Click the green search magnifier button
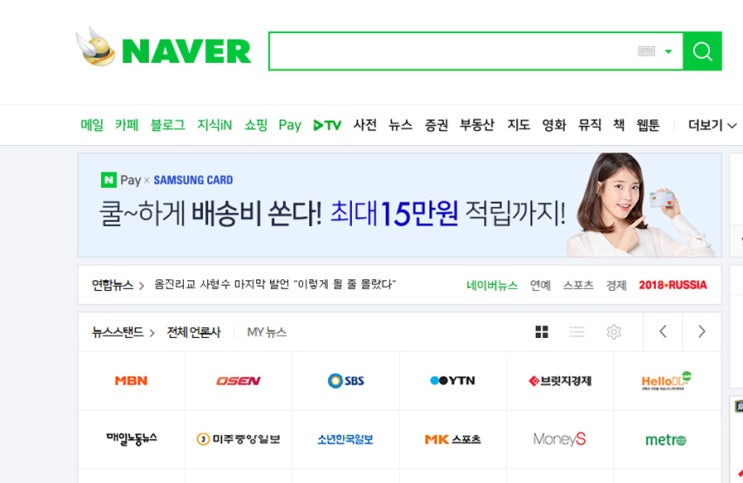Screen dimensions: 743x483 coord(702,51)
